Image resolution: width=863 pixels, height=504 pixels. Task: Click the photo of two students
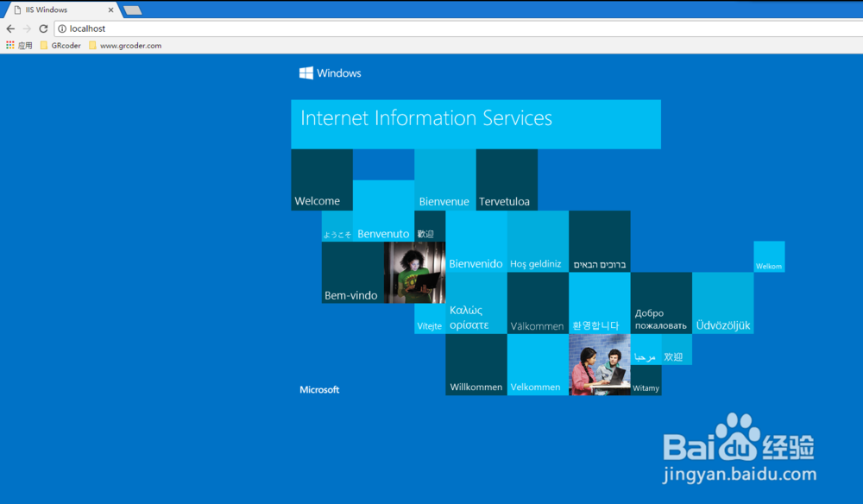[600, 365]
